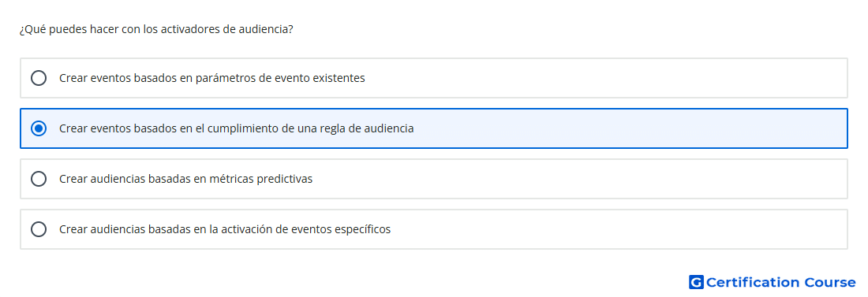
Task: Click the label text about 'activación de eventos específicos'
Action: tap(225, 229)
